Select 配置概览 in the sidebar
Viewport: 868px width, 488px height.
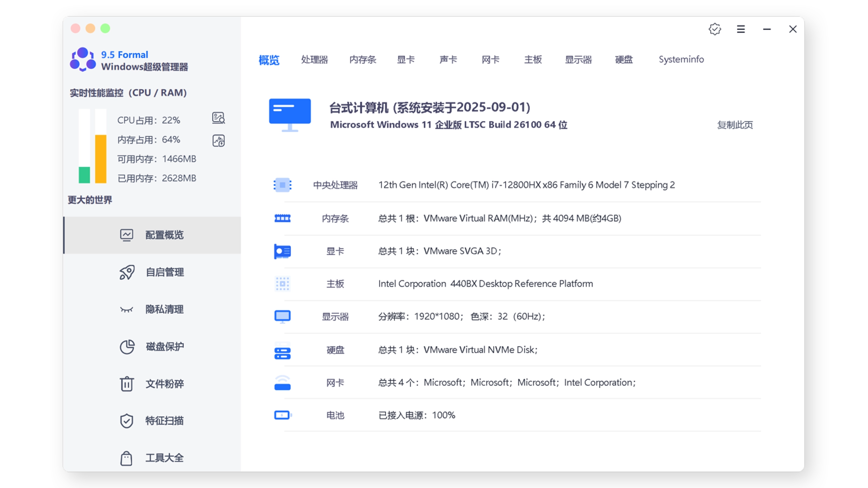point(164,235)
